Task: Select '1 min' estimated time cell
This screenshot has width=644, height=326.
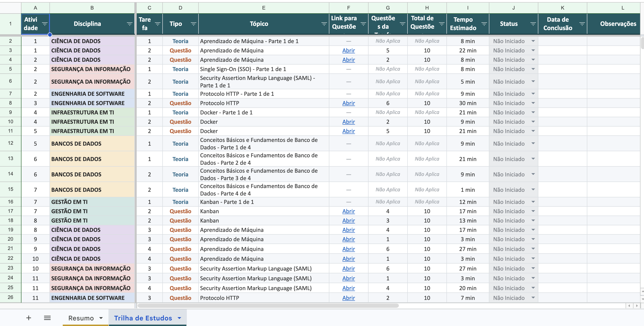Action: [x=468, y=190]
